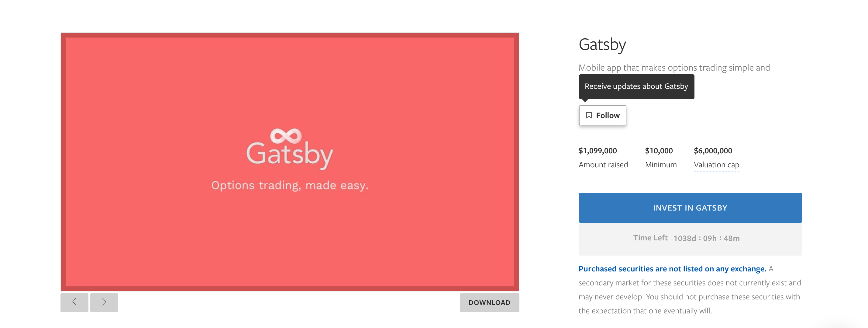868x328 pixels.
Task: Click the 'Receive updates about Gatsby' tooltip
Action: click(636, 87)
